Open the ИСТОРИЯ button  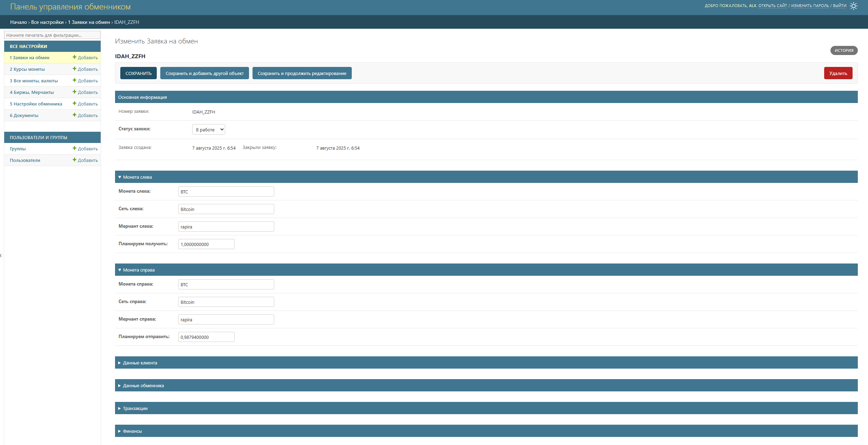tap(844, 50)
